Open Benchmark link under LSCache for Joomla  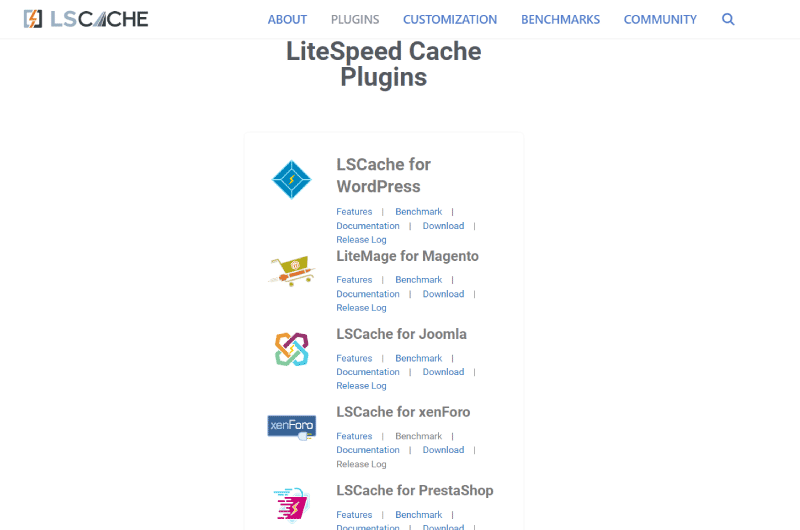coord(418,359)
